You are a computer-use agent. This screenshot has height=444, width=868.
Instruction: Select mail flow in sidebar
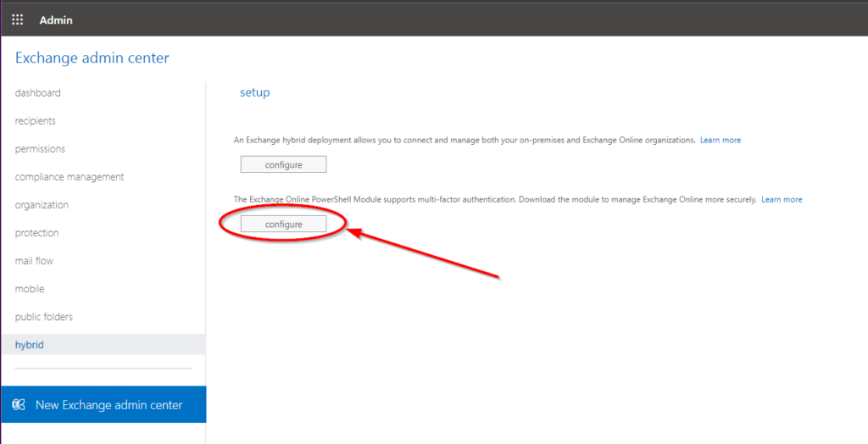point(34,261)
